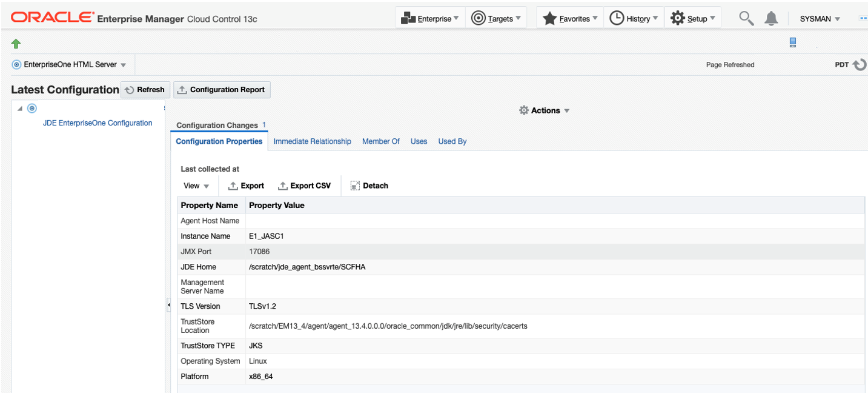The width and height of the screenshot is (868, 393).
Task: Click the green up arrow icon
Action: coord(16,43)
